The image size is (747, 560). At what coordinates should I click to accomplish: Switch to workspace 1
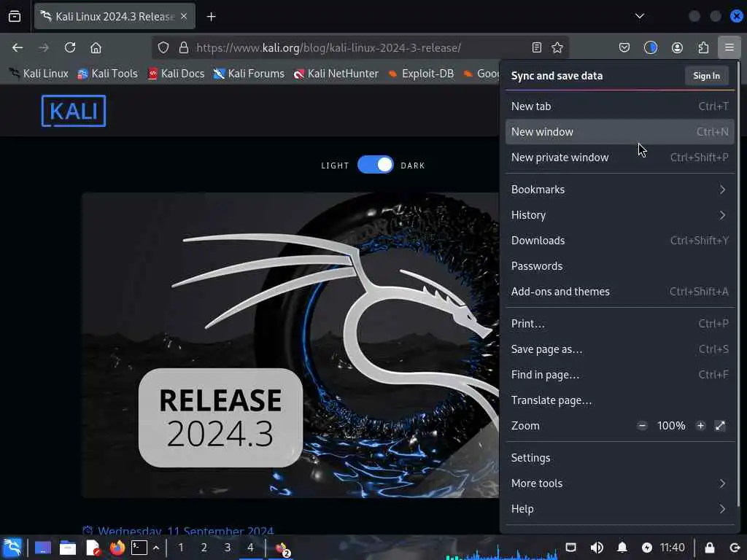[181, 548]
